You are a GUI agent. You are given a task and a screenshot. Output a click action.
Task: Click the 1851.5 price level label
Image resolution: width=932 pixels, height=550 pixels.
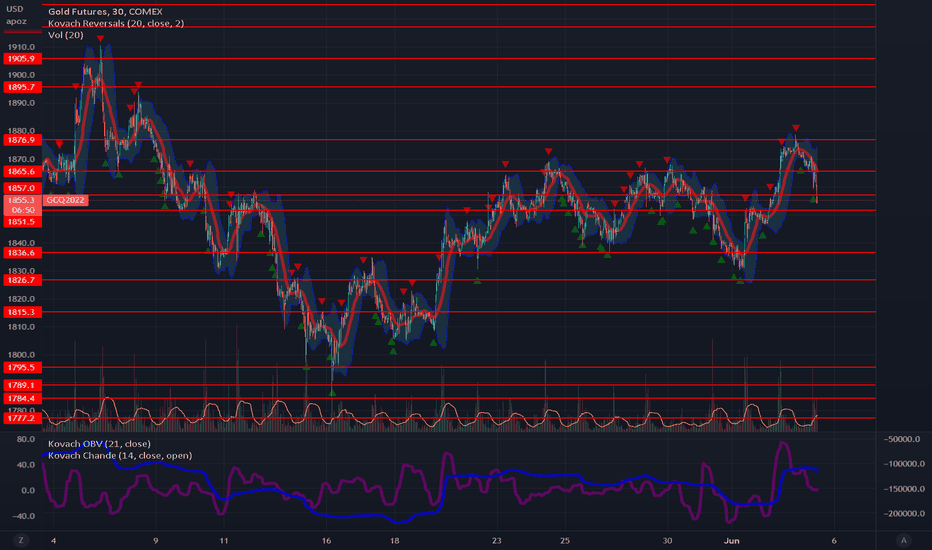coord(23,221)
